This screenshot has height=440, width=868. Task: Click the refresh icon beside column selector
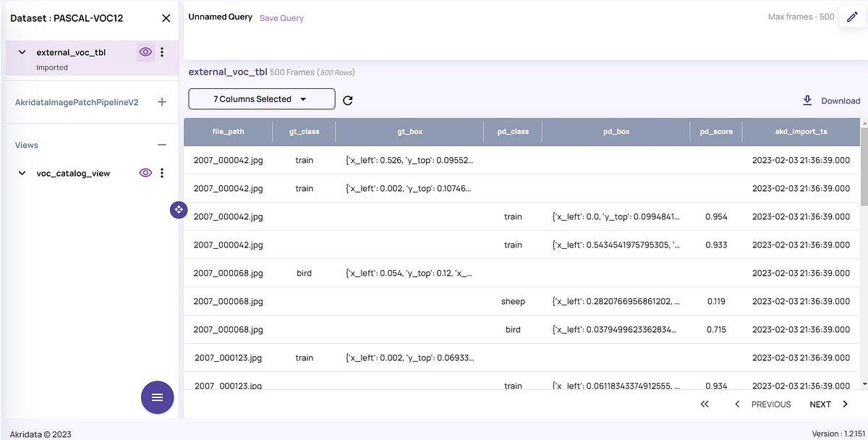pos(348,100)
